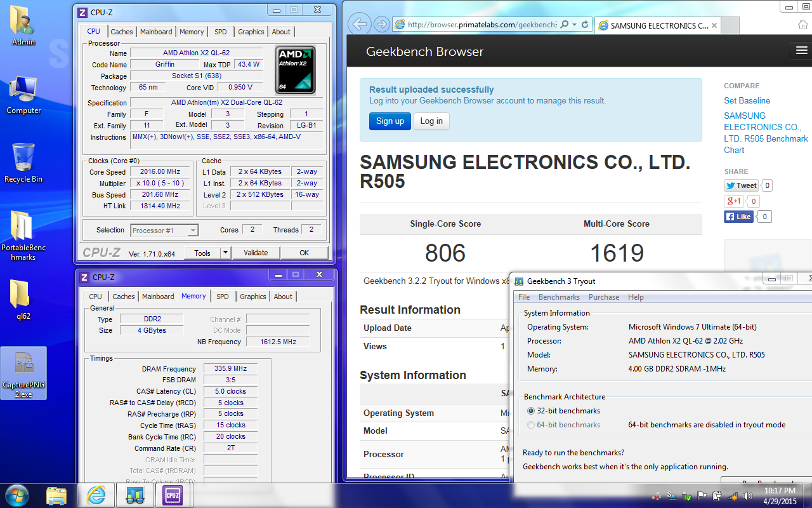Click the Multi-Core Score 1619 value

617,253
